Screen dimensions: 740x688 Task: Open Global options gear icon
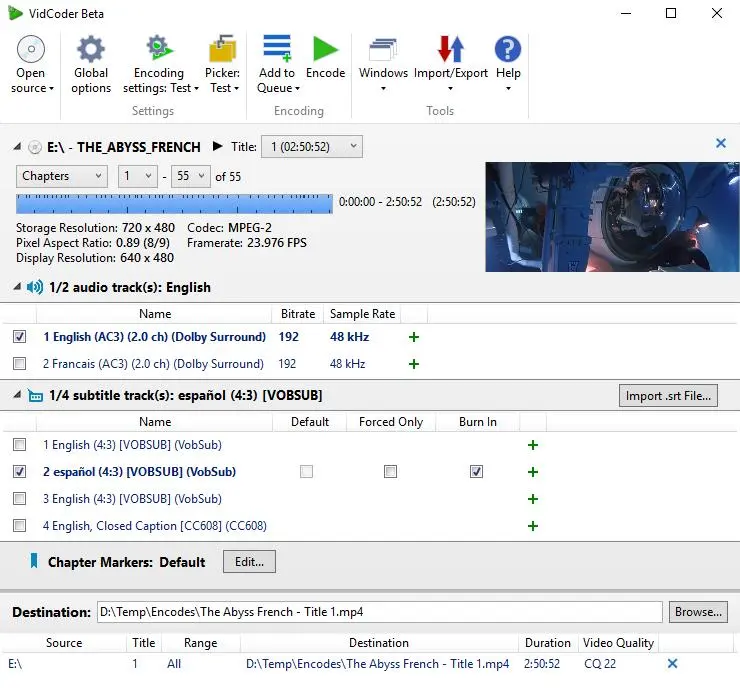[x=91, y=49]
